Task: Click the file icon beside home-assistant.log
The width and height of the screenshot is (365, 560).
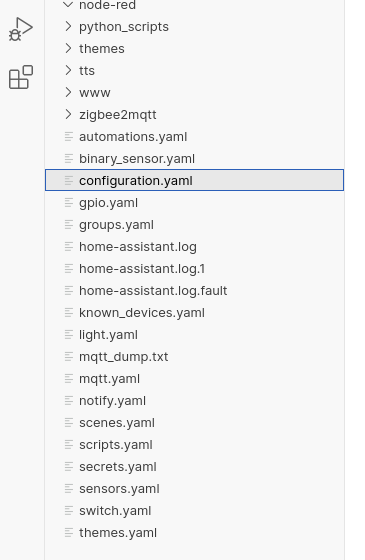Action: click(69, 246)
